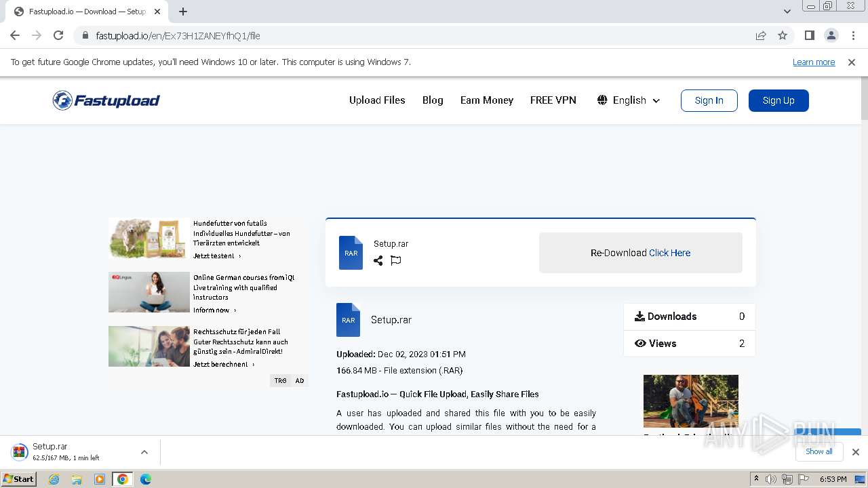Open the Chrome profile icon
The height and width of the screenshot is (488, 868).
coord(831,35)
